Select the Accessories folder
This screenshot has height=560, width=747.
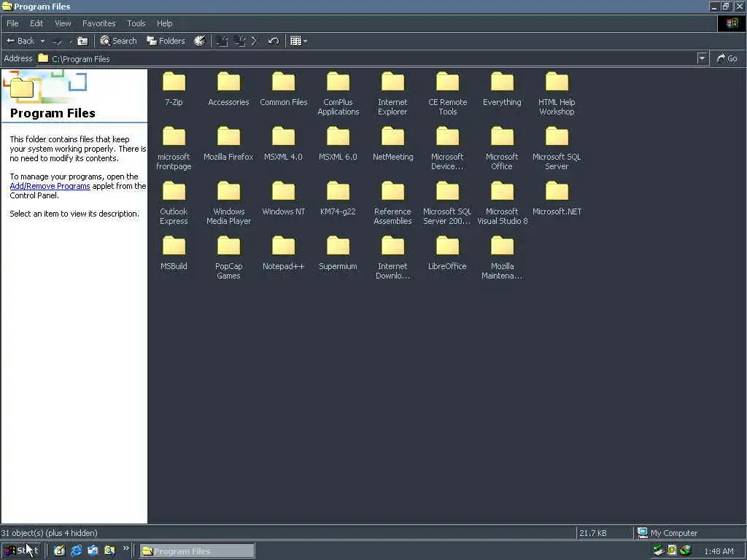[228, 88]
